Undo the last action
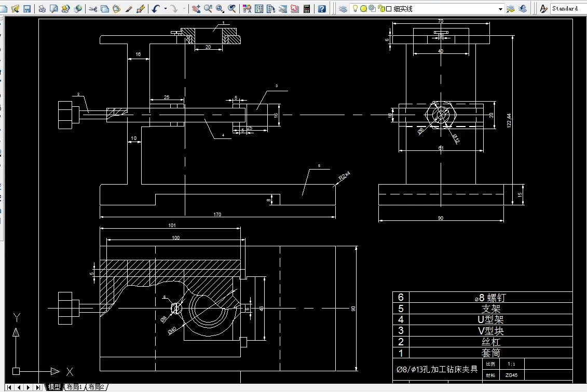587x392 pixels. 156,9
